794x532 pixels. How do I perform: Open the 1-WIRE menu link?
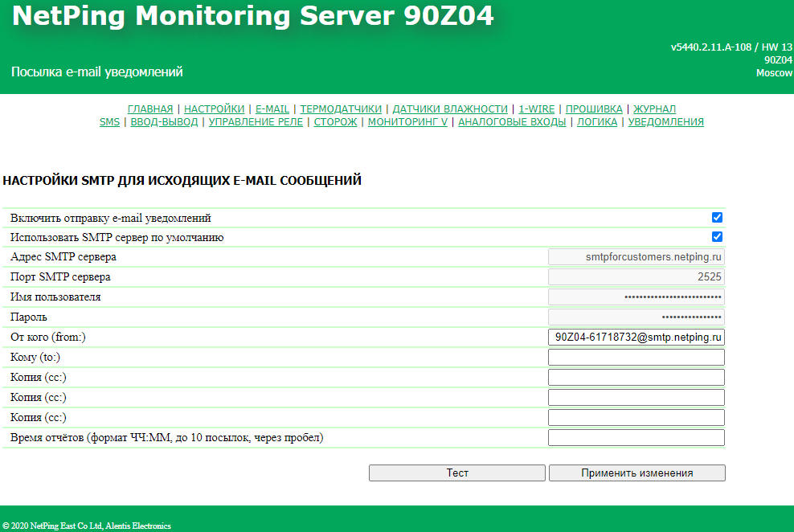click(536, 109)
